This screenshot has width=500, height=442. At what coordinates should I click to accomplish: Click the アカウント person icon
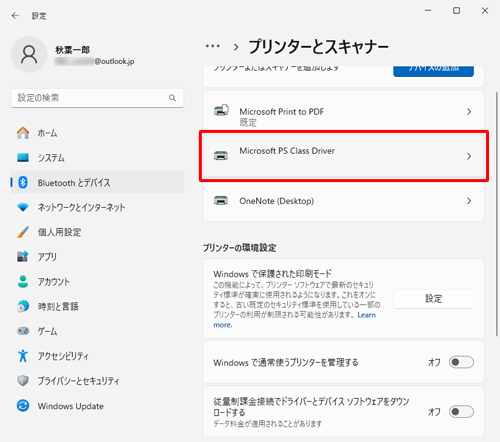pyautogui.click(x=23, y=282)
